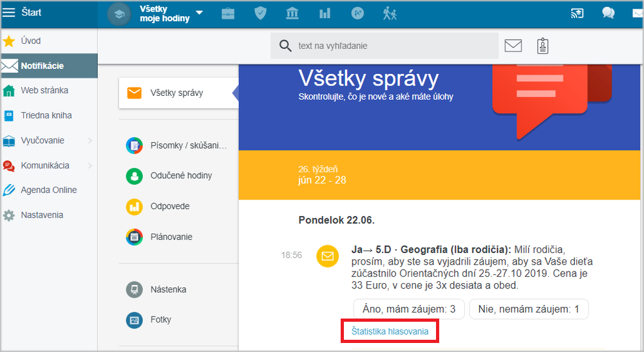Open the Všetky moje hodiny dropdown arrow
The width and height of the screenshot is (644, 352).
(x=200, y=13)
